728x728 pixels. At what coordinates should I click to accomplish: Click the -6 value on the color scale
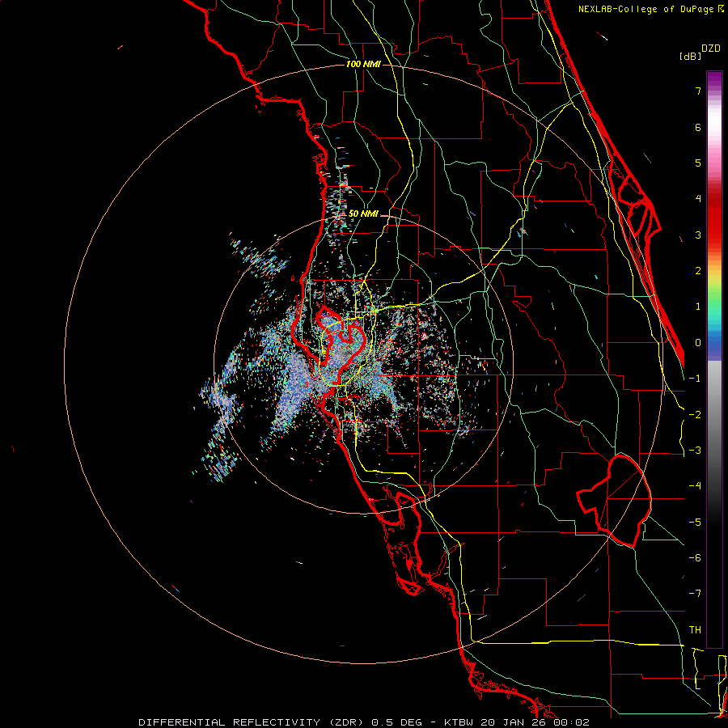(x=695, y=558)
